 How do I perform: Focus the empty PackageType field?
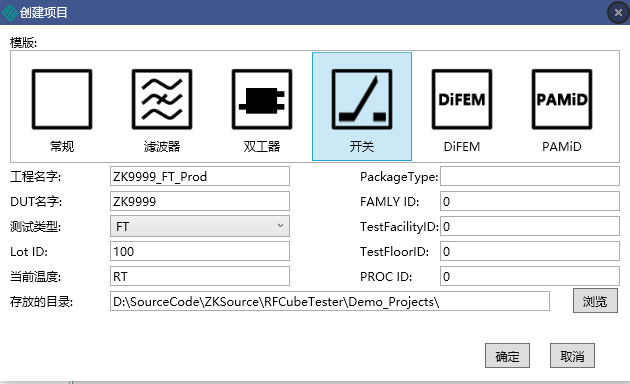[x=530, y=176]
